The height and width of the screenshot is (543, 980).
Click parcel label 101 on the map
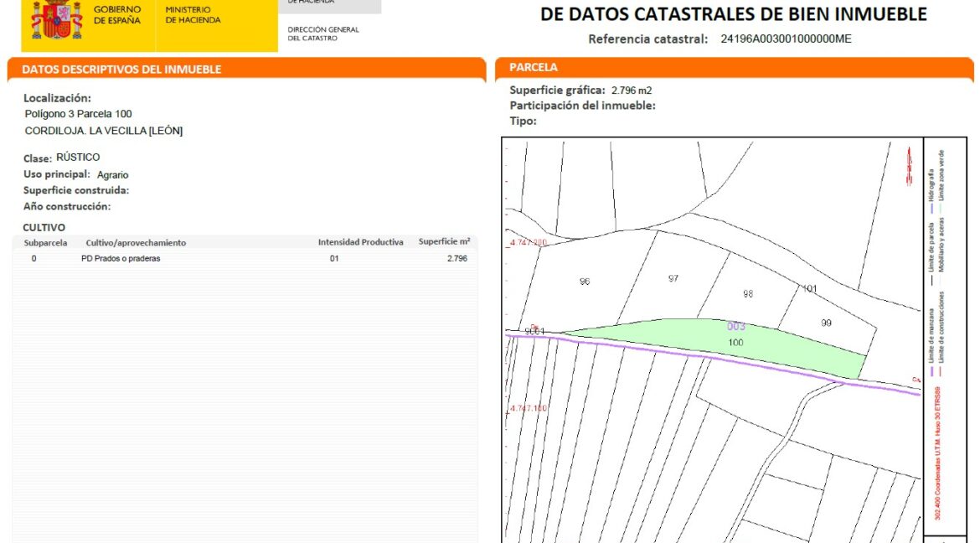tap(809, 288)
